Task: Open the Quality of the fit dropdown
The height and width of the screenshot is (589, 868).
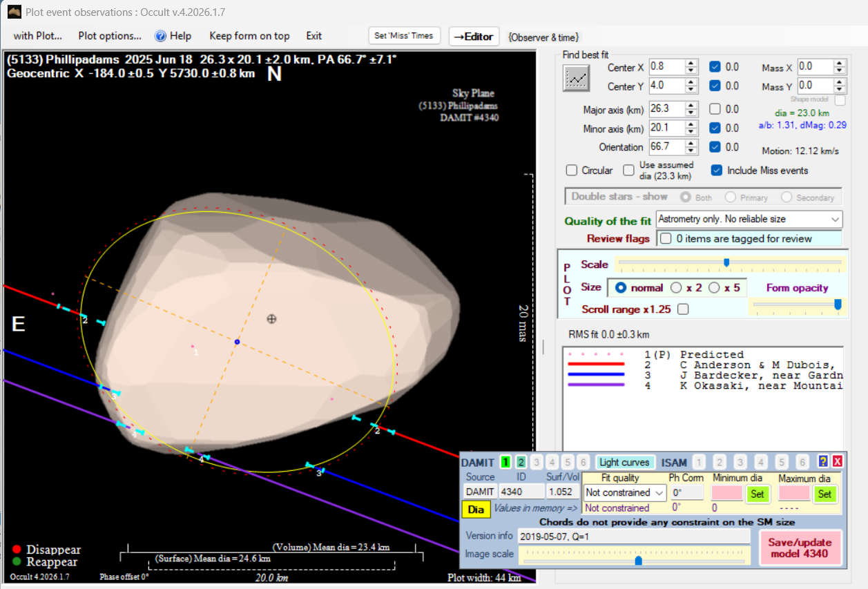Action: tap(749, 219)
